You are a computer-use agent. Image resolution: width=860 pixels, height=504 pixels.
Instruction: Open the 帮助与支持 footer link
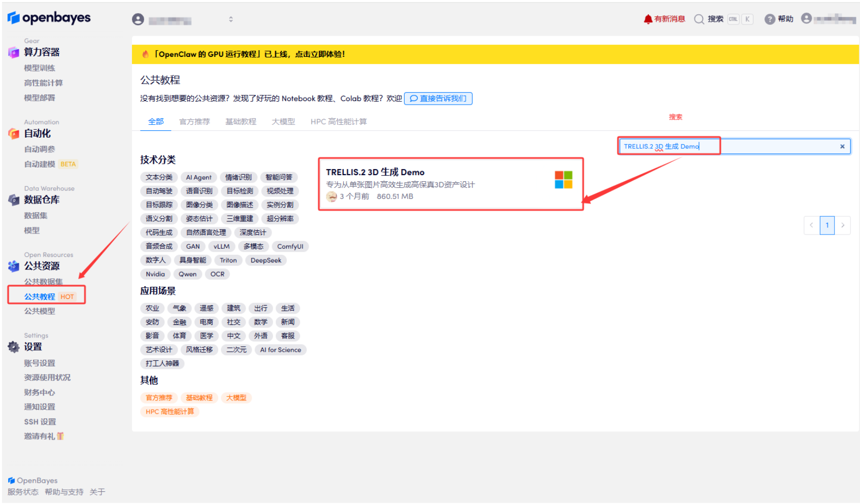(x=64, y=492)
